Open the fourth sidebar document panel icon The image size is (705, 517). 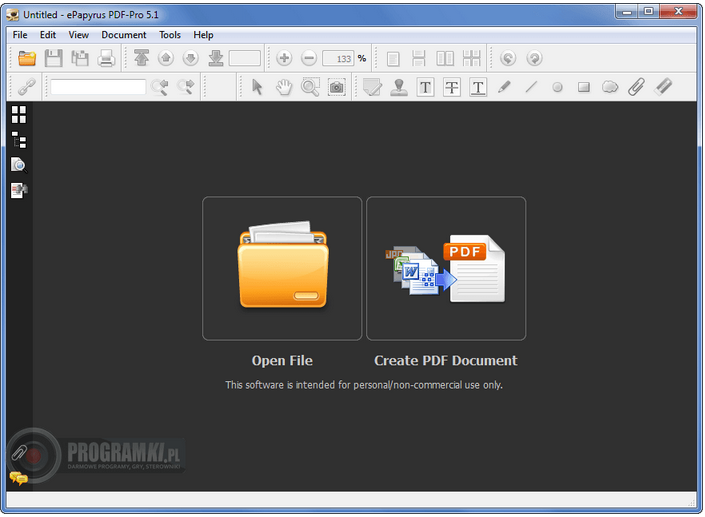pos(19,190)
